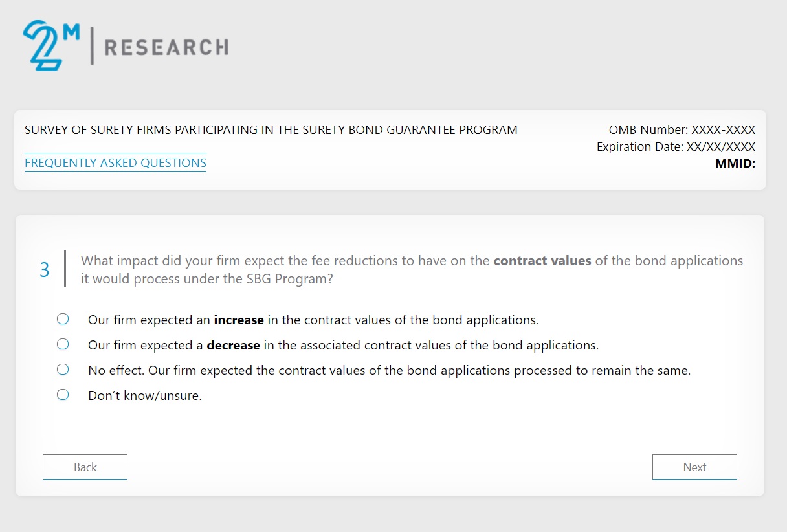
Task: Click the "Don't know/unsure." answer text
Action: pyautogui.click(x=145, y=396)
